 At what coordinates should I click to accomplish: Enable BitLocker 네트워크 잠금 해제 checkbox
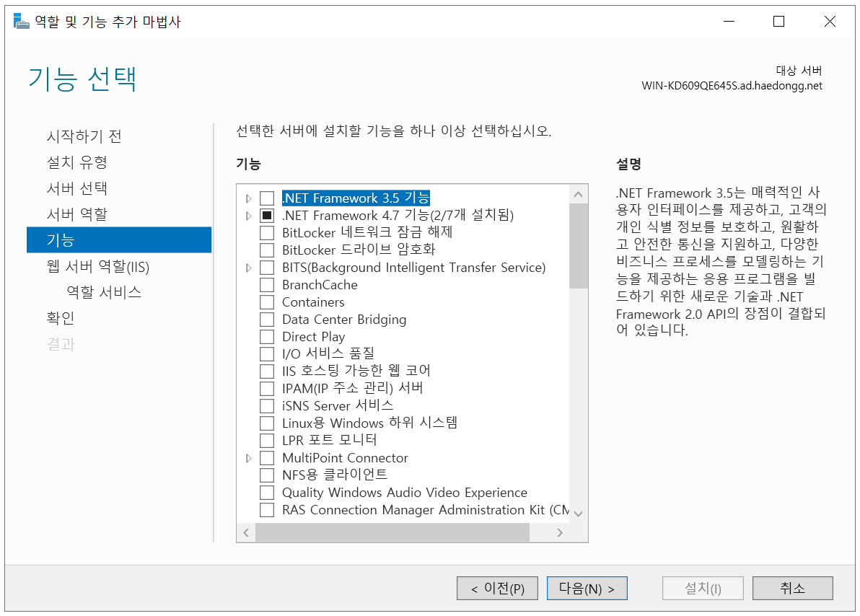(266, 232)
